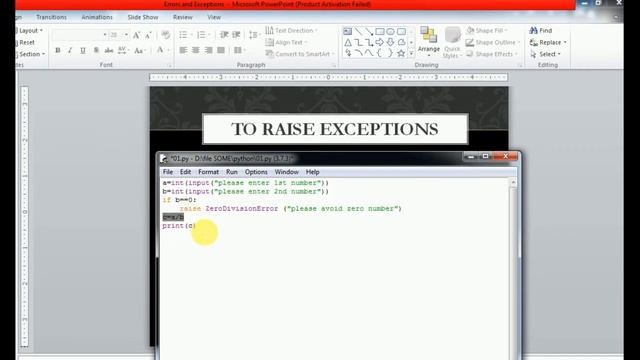Image resolution: width=640 pixels, height=360 pixels.
Task: Click Clear All Formatting icon
Action: [x=165, y=35]
